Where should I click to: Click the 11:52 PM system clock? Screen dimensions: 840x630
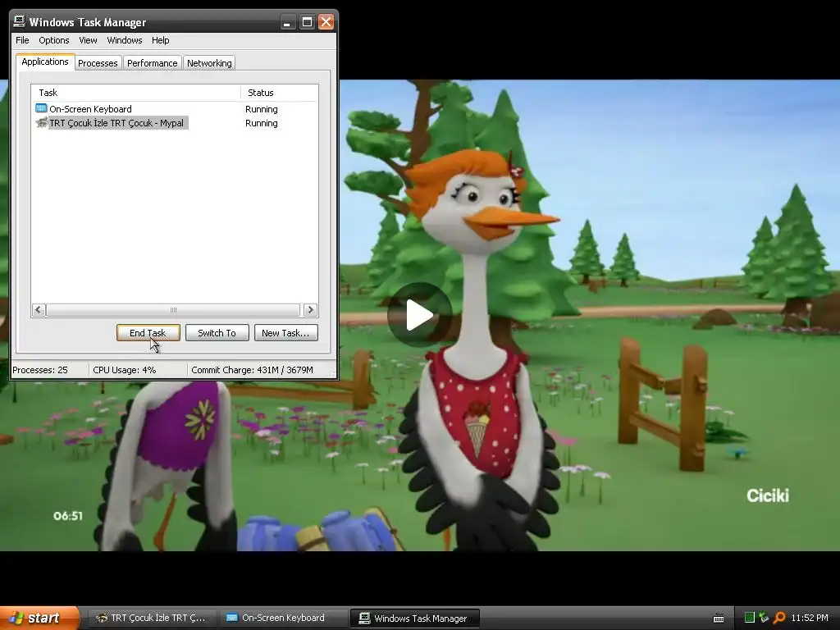pos(810,618)
